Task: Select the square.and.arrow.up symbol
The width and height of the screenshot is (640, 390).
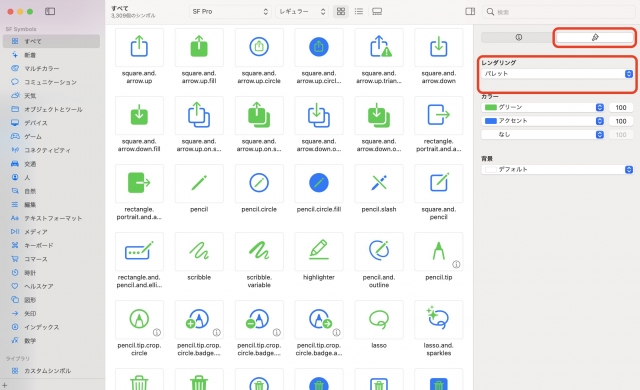Action: click(x=139, y=47)
